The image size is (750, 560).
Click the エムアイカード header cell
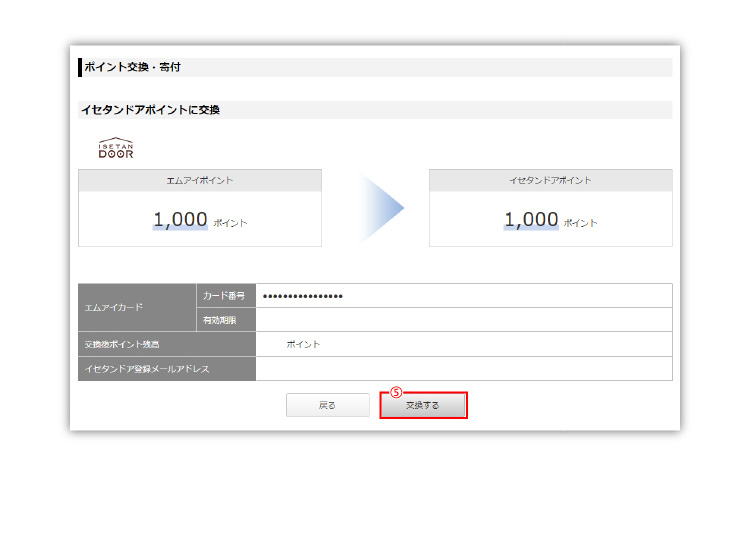point(137,307)
